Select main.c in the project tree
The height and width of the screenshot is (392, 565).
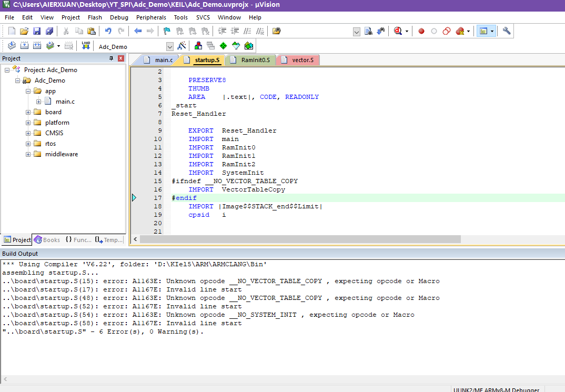click(65, 102)
